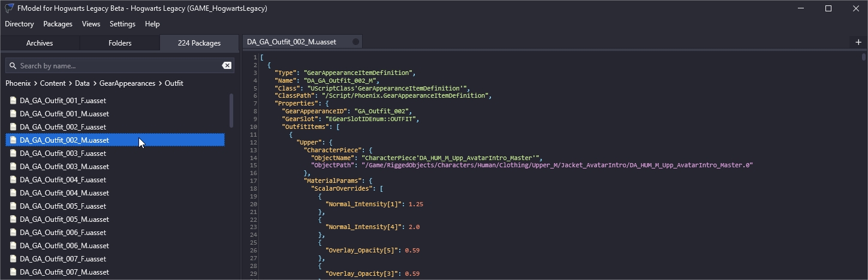Click the magnifying glass search icon

12,65
